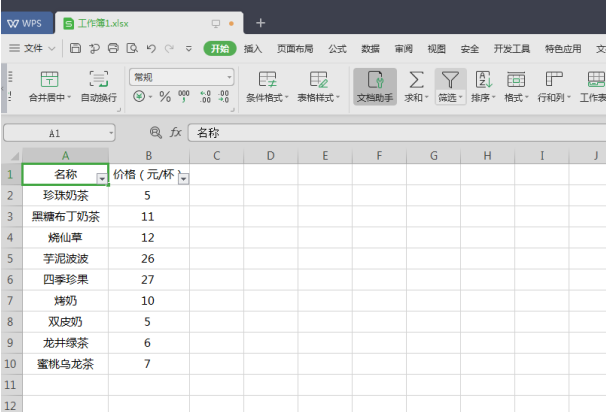The width and height of the screenshot is (606, 412).
Task: Select row 5 header
Action: pos(10,258)
